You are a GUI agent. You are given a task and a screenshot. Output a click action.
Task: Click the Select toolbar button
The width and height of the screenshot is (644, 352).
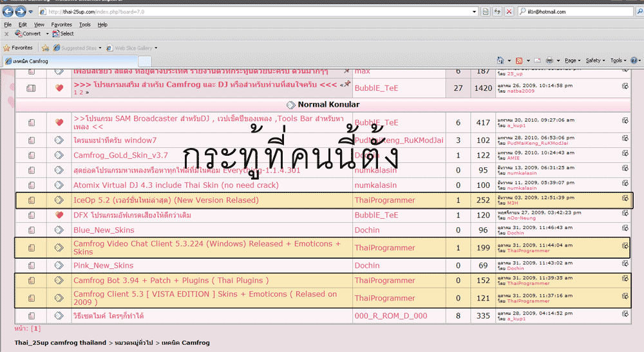click(63, 33)
